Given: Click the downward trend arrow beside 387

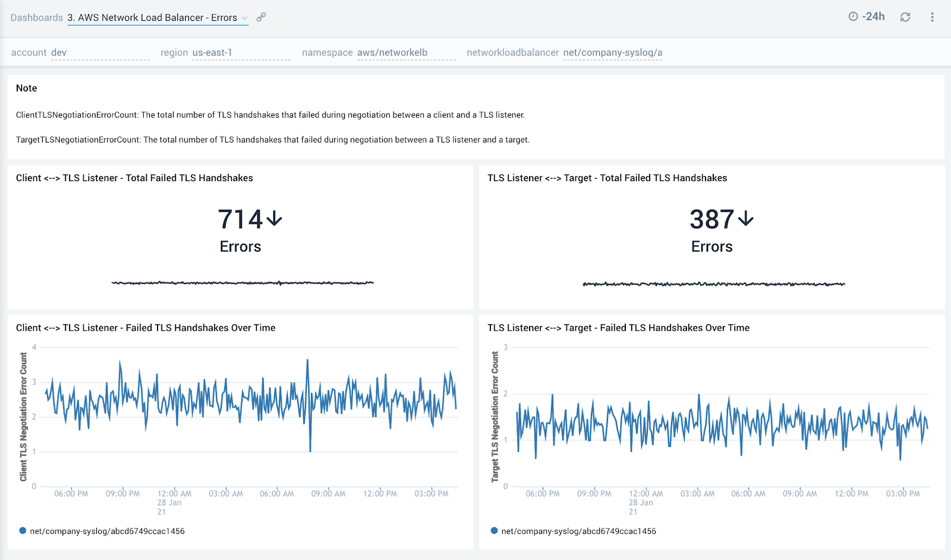Looking at the screenshot, I should 746,219.
